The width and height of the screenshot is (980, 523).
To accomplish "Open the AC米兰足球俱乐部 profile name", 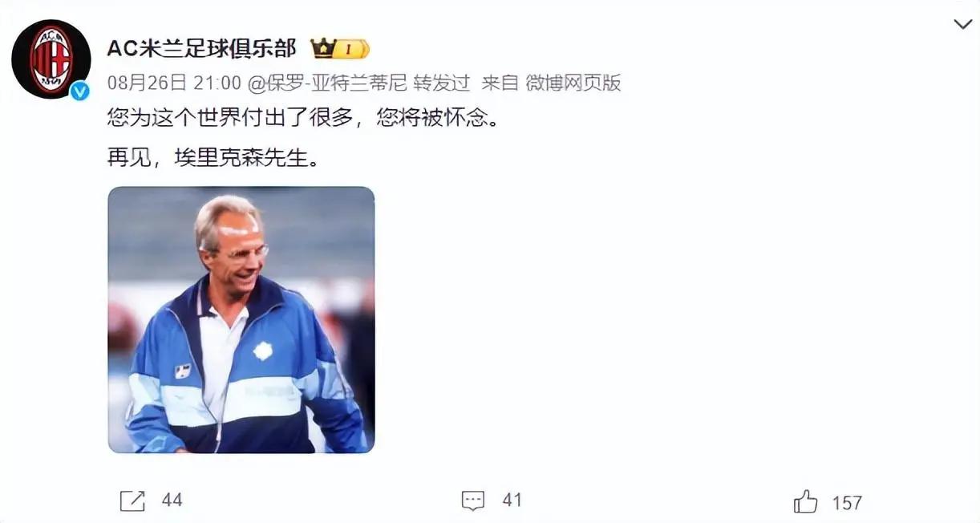I will [202, 48].
